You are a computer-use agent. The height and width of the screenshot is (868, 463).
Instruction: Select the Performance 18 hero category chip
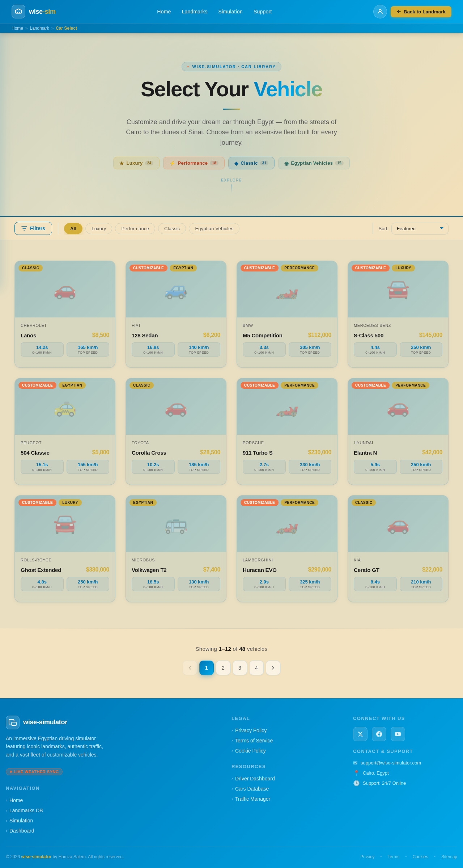pyautogui.click(x=194, y=163)
